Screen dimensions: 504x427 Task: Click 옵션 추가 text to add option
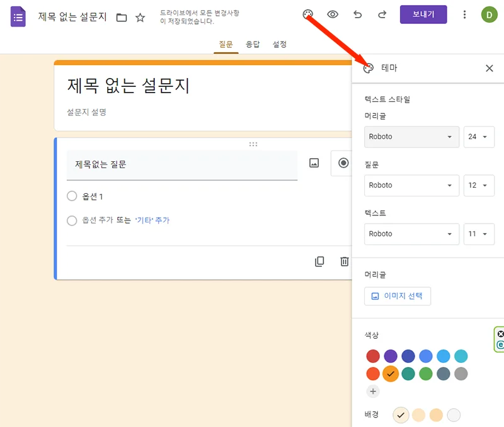coord(98,220)
